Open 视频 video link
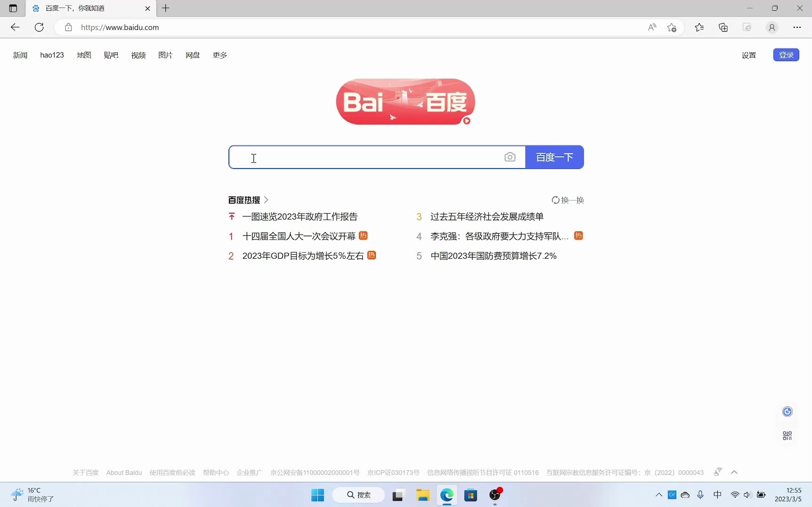This screenshot has height=507, width=812. tap(138, 55)
